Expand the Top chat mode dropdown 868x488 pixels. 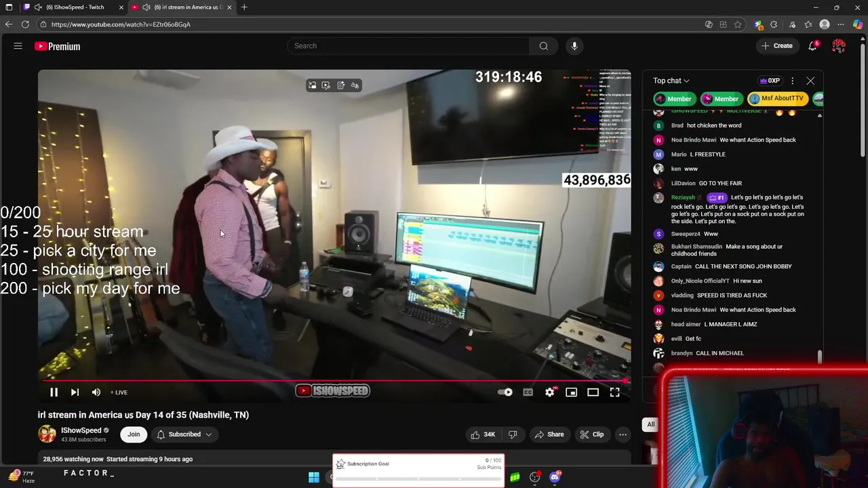671,81
